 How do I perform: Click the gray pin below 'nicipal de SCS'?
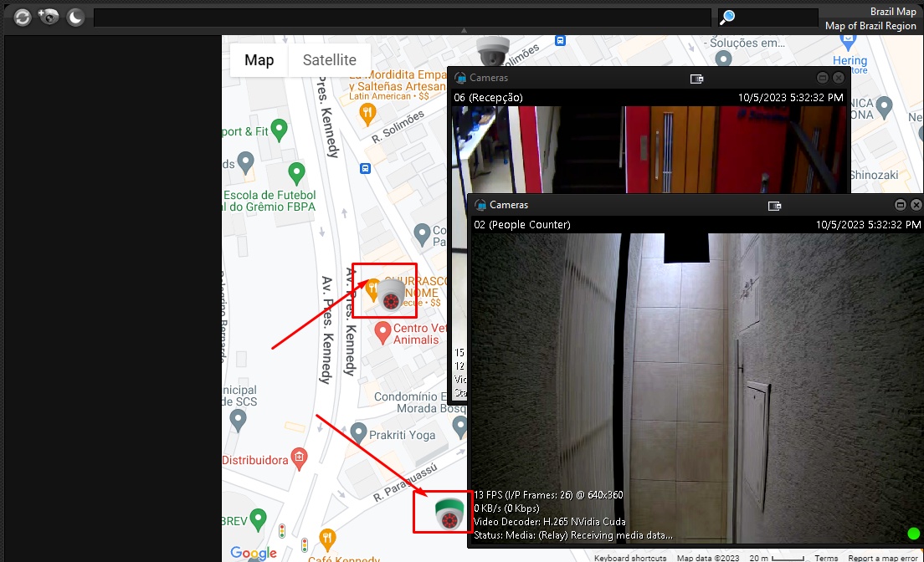(x=238, y=421)
